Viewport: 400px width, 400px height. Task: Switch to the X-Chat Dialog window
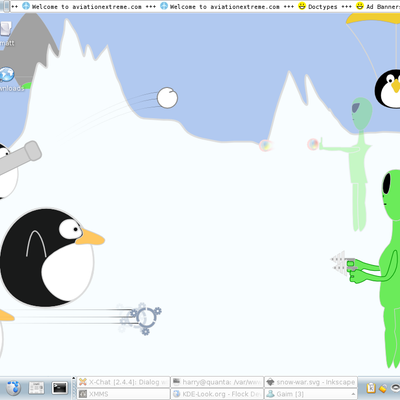point(123,382)
